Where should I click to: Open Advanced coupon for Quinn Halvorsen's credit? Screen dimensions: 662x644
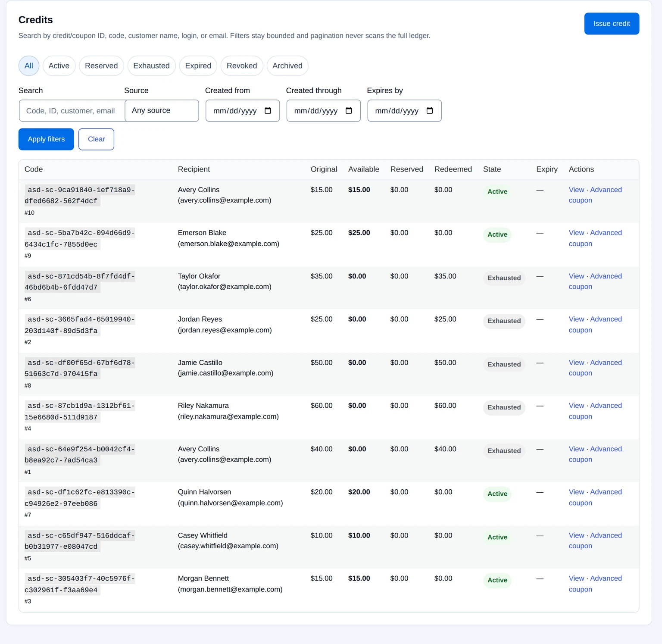[595, 497]
